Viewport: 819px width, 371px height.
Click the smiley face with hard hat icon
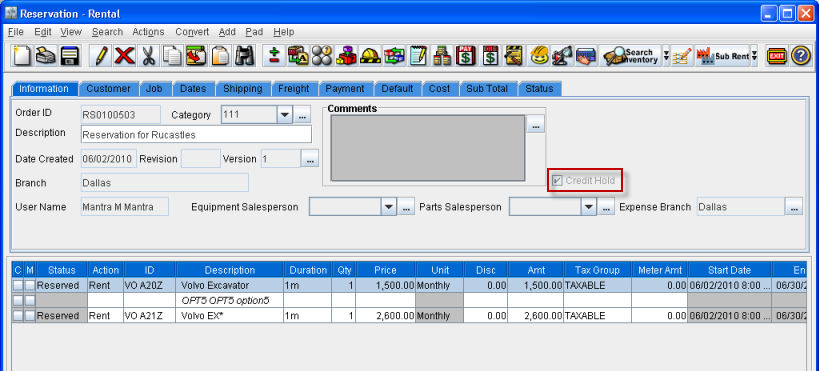[538, 55]
